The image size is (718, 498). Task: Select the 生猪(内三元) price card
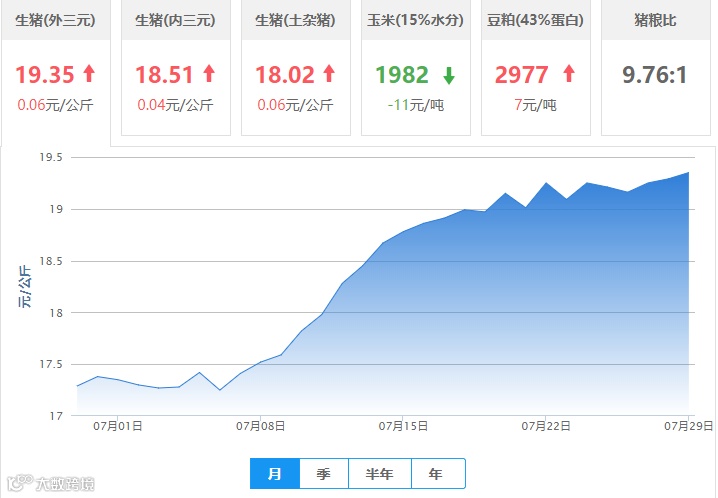[x=176, y=68]
